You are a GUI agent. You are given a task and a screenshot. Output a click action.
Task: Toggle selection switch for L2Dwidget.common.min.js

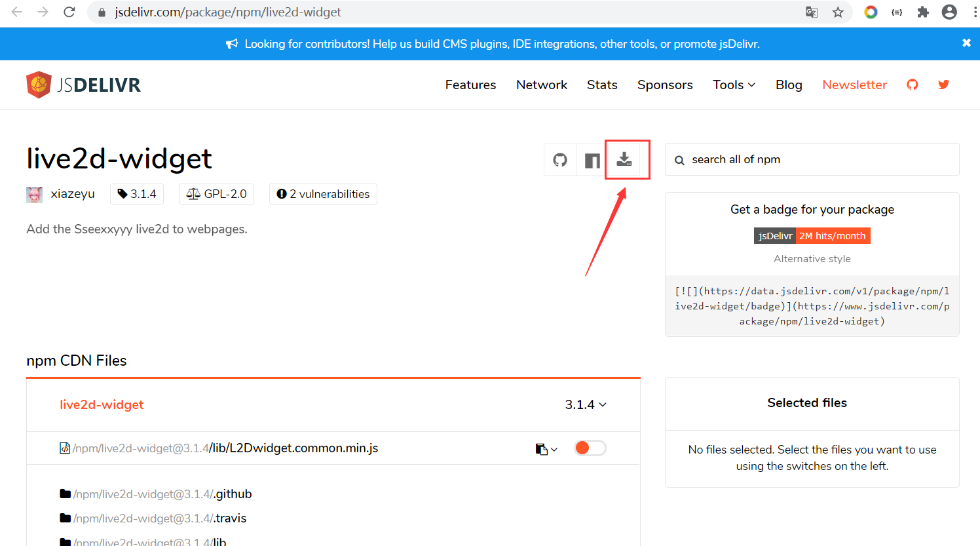pyautogui.click(x=590, y=448)
